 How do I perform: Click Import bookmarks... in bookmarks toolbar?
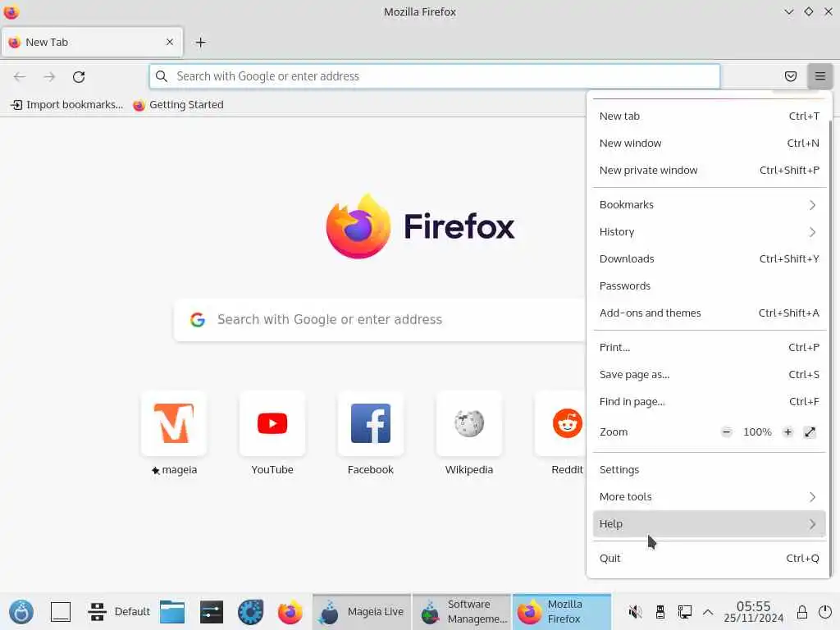(67, 105)
